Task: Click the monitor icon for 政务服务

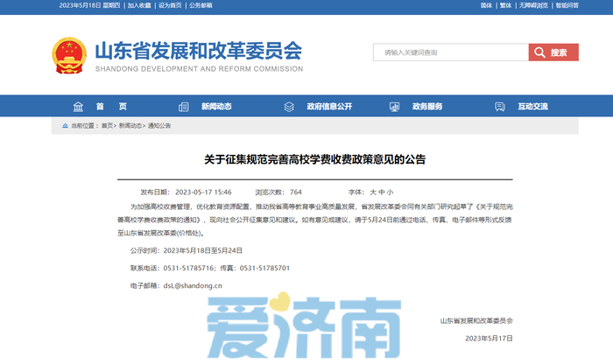Action: (x=394, y=107)
